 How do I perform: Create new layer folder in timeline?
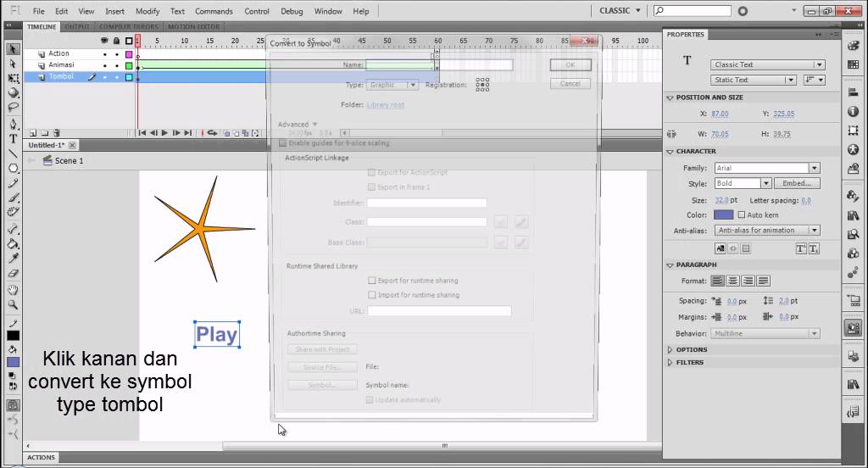pyautogui.click(x=44, y=133)
